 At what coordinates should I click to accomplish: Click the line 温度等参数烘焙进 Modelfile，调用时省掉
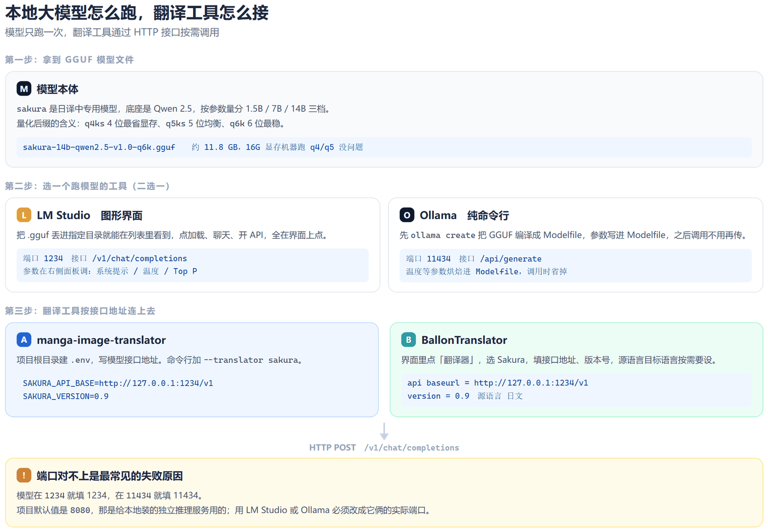pos(486,272)
